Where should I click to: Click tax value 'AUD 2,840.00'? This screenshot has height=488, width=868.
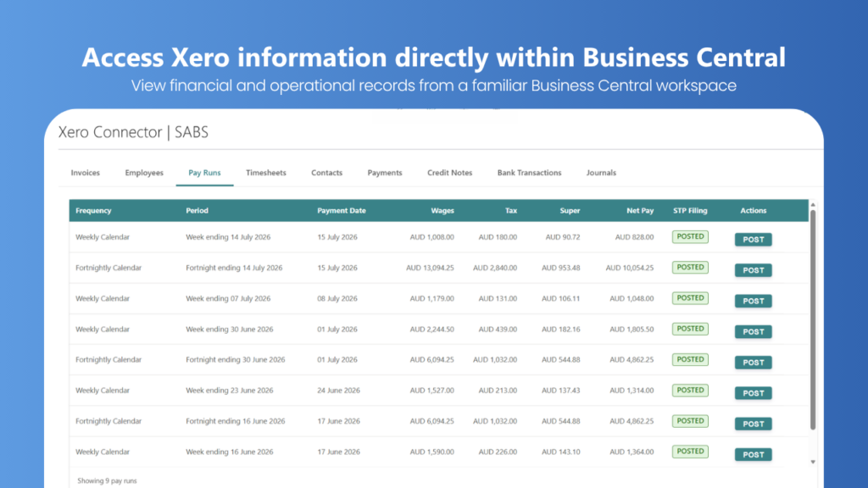point(495,268)
